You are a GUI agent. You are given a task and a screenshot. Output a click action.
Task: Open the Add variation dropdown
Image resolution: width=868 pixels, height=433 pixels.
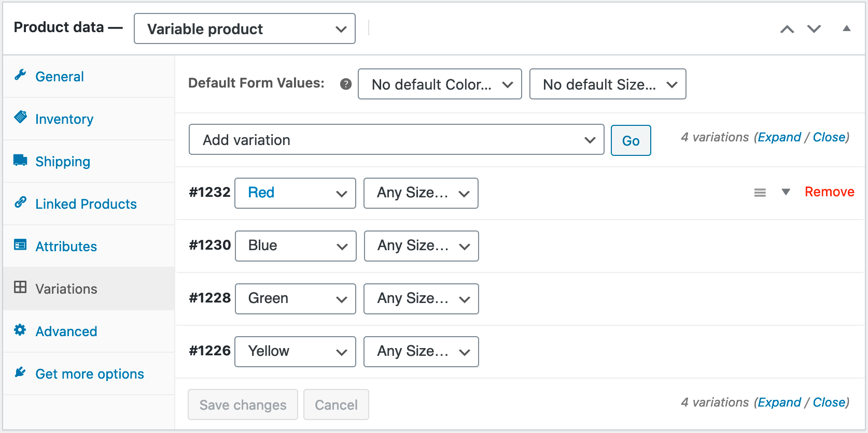point(396,140)
